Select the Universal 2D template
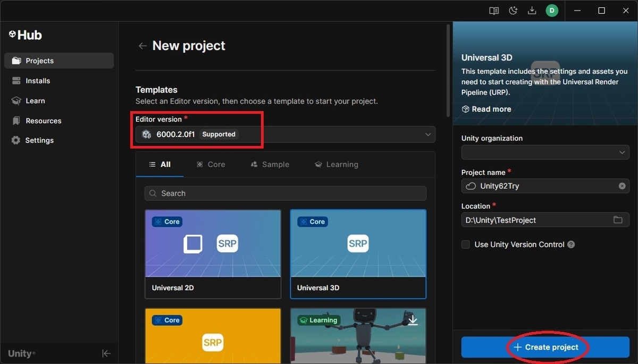The image size is (638, 364). pyautogui.click(x=213, y=254)
